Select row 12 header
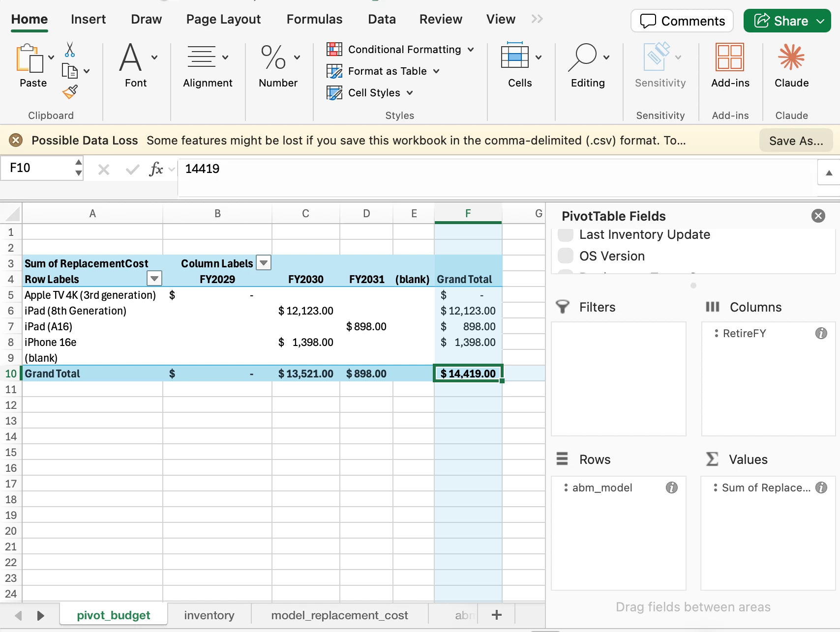Viewport: 840px width, 632px height. pos(11,405)
